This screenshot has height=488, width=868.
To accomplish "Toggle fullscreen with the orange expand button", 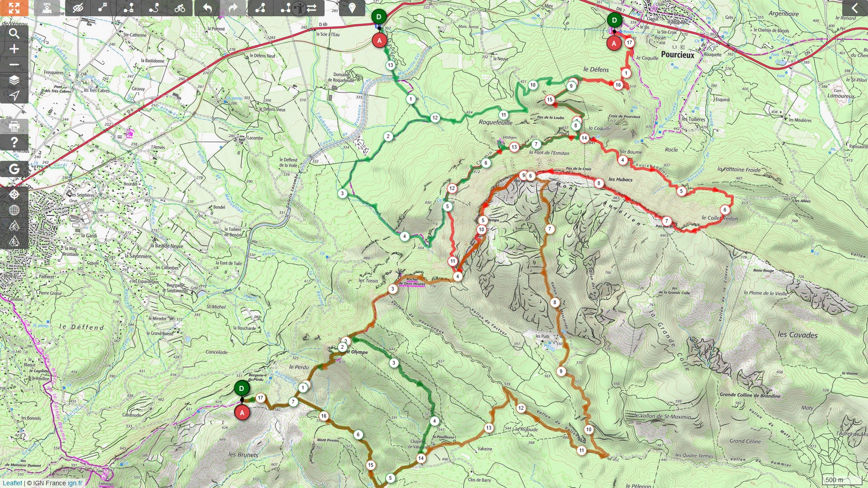I will point(14,8).
